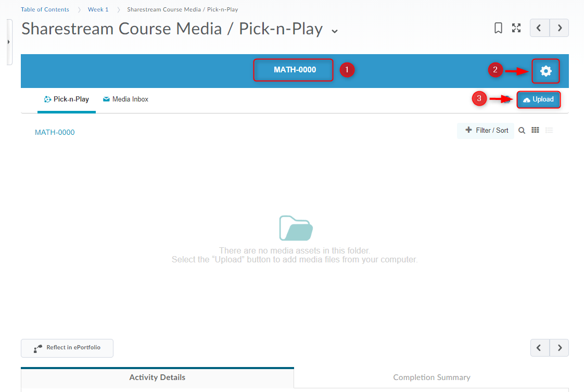Switch to the Completion Summary tab
Viewport: 584px width, 392px height.
click(431, 377)
